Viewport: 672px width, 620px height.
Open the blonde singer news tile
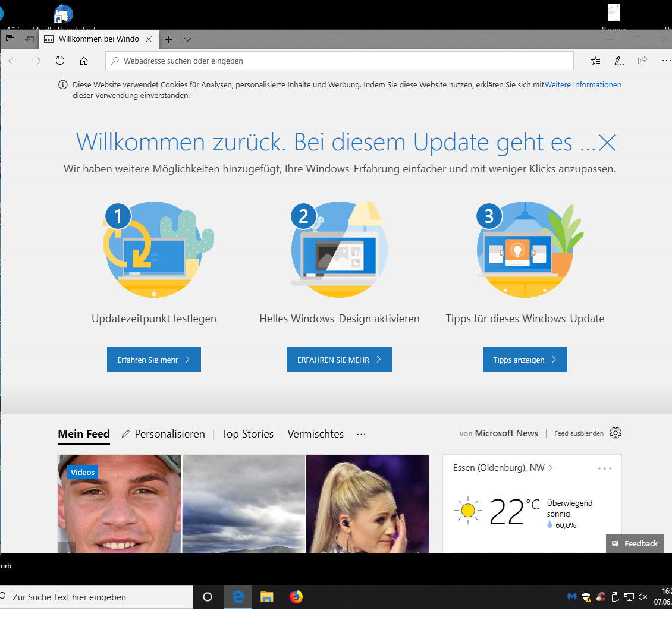tap(368, 504)
